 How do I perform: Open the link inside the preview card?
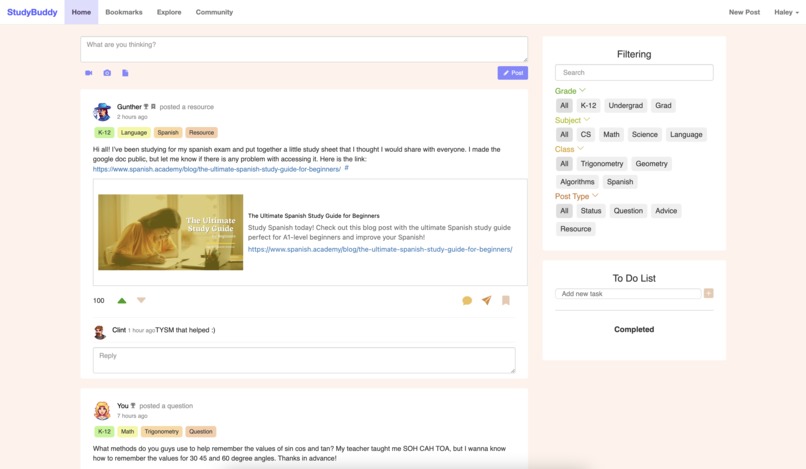380,249
